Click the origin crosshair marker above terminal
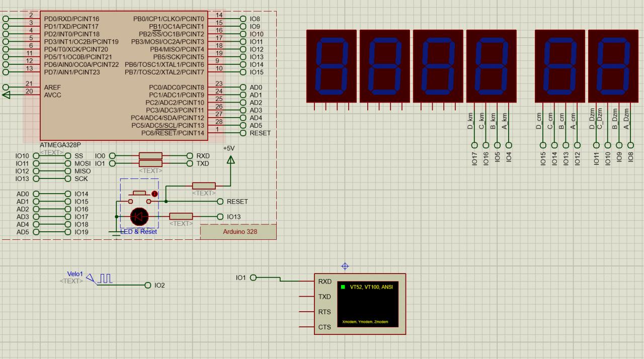Screen dimensions: 644x359 [345, 266]
